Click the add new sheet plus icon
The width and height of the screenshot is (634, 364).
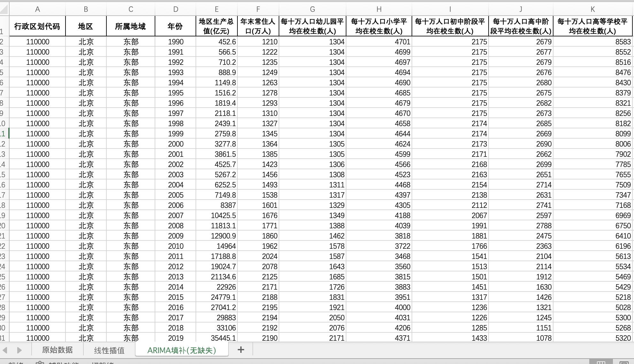tap(241, 350)
